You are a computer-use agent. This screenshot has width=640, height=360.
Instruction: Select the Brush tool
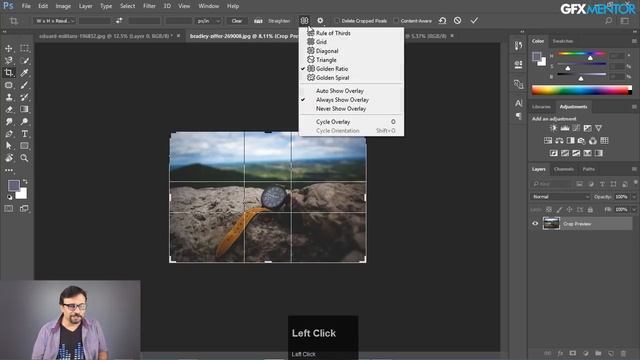point(24,85)
